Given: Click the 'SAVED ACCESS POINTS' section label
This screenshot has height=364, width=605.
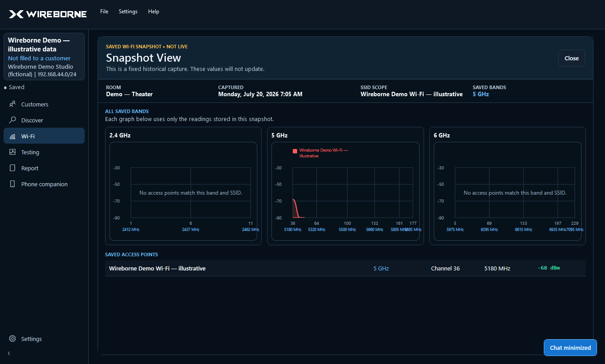Looking at the screenshot, I should 131,254.
